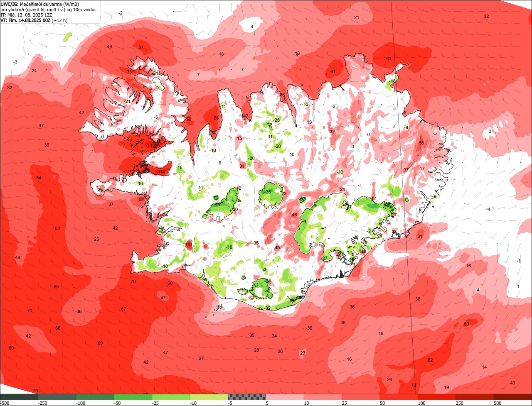Image resolution: width=532 pixels, height=406 pixels.
Task: Click the flux value '82' in the southeast ocean
Action: (x=430, y=360)
